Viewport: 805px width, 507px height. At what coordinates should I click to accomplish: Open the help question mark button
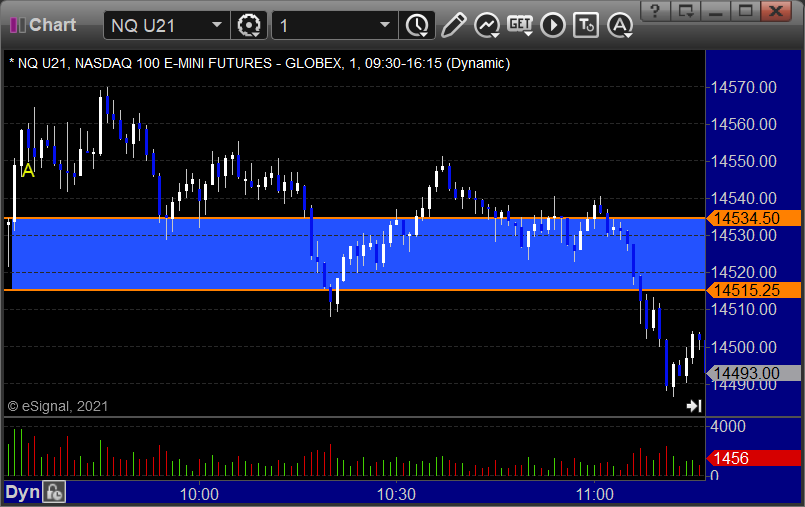tap(655, 10)
